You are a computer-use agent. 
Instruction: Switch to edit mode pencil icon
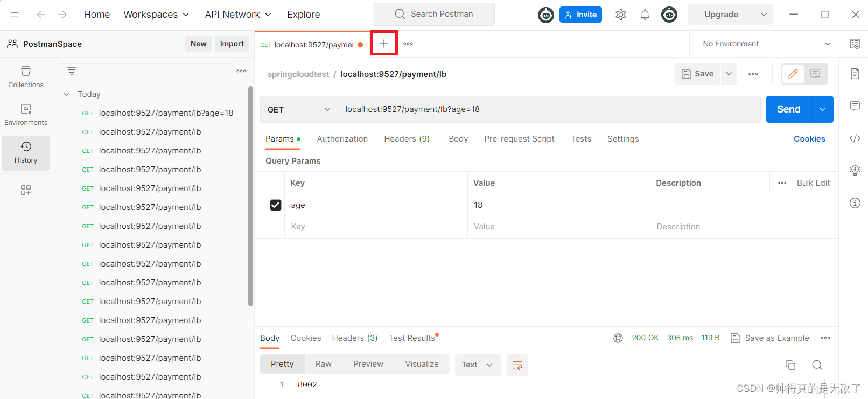pos(793,74)
